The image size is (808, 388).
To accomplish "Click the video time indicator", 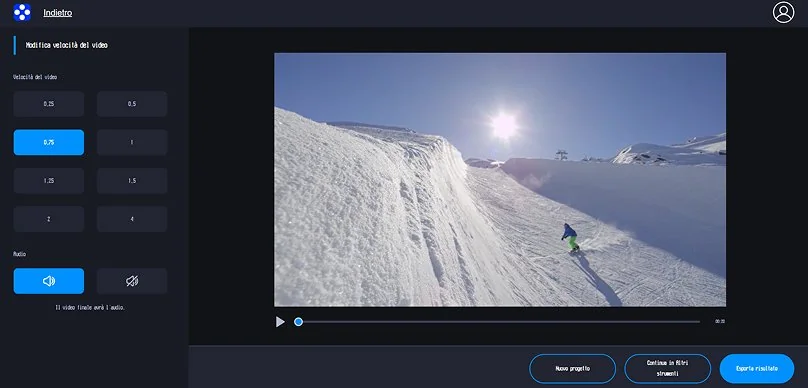I will pyautogui.click(x=720, y=322).
